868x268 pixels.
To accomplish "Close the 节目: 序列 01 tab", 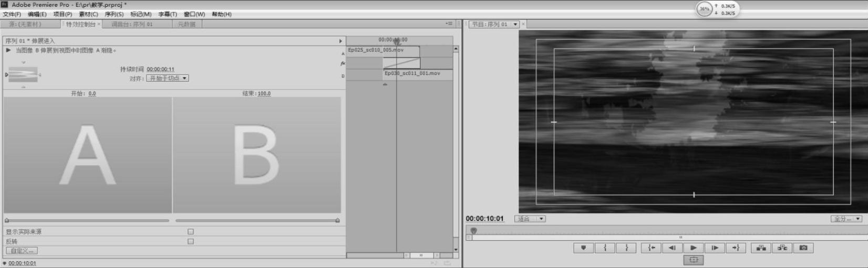I will point(523,24).
